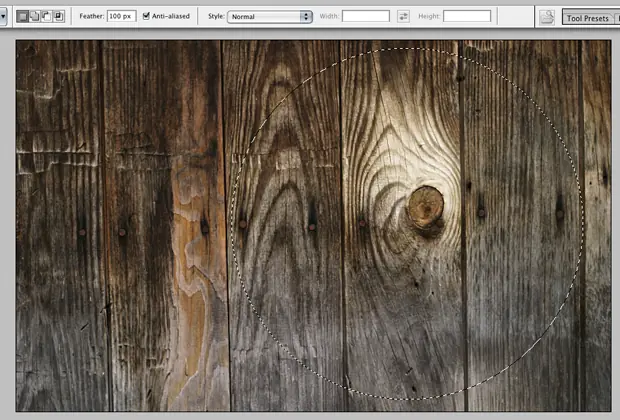
Task: Open the Style dropdown set to Normal
Action: click(270, 16)
